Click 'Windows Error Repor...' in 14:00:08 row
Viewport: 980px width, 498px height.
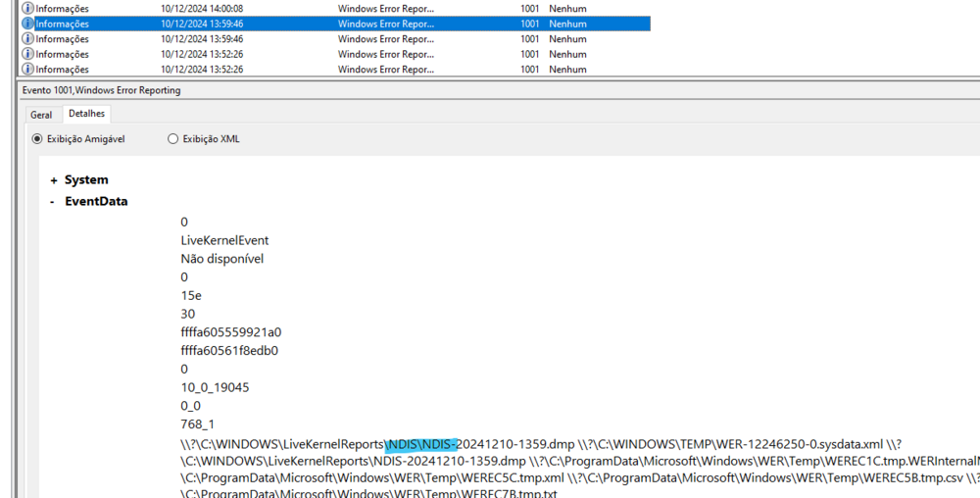385,8
